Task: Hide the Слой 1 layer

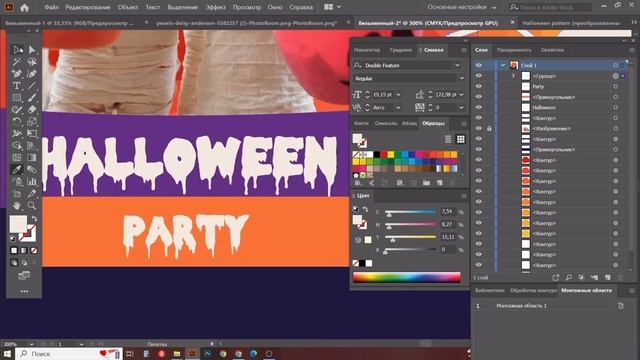Action: (478, 65)
